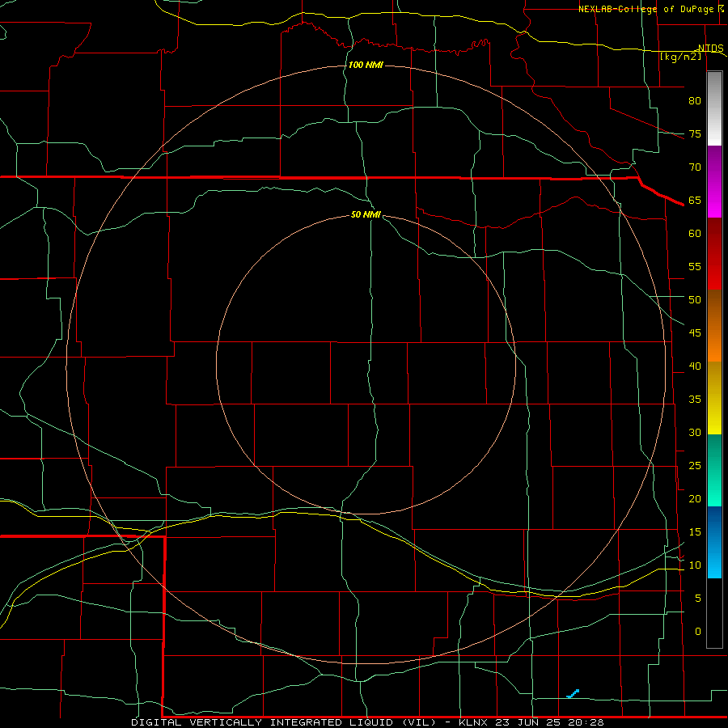The height and width of the screenshot is (728, 728).
Task: Pick the orange segment of the color scale
Action: point(714,326)
